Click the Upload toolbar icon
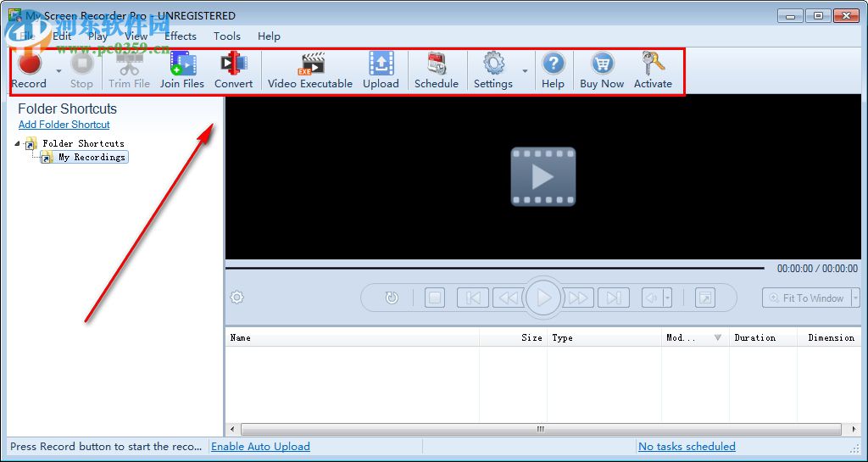The image size is (868, 462). 381,71
